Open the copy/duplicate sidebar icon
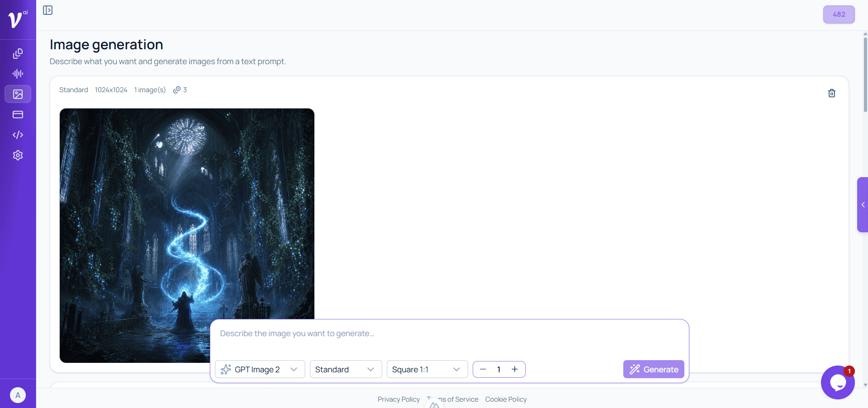This screenshot has width=868, height=408. coord(18,53)
